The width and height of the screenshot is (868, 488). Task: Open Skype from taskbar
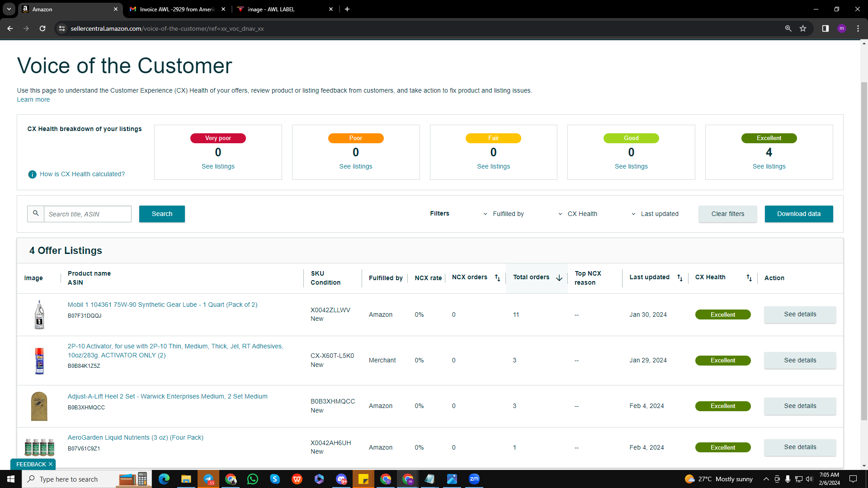[x=275, y=479]
